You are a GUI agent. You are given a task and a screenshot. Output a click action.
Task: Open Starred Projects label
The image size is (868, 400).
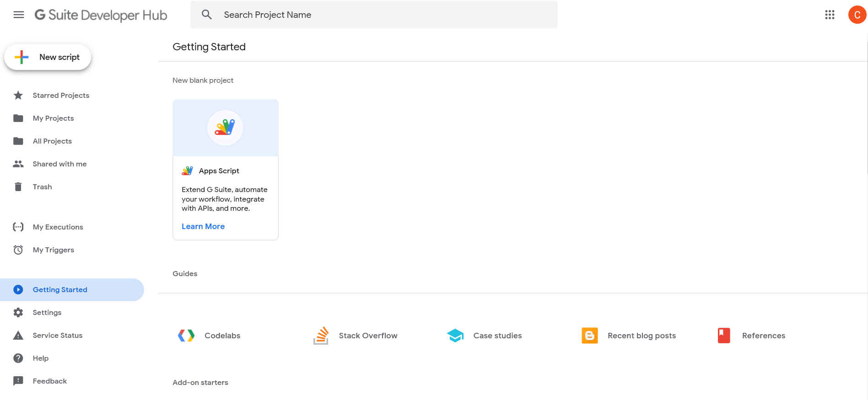click(61, 95)
